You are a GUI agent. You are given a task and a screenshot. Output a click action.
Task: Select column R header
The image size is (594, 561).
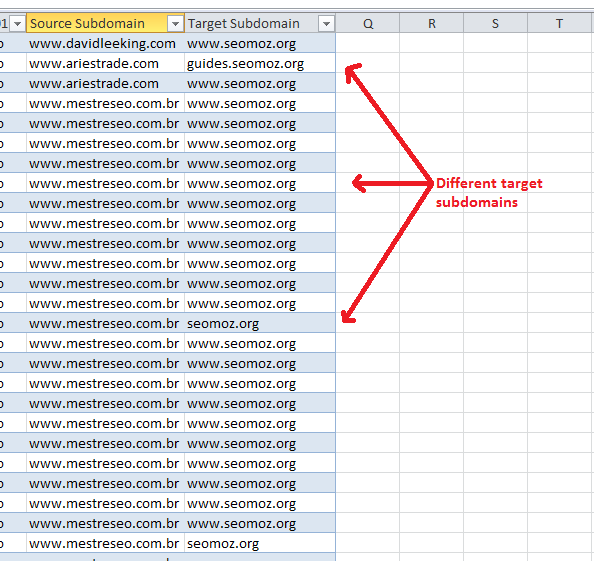(431, 23)
